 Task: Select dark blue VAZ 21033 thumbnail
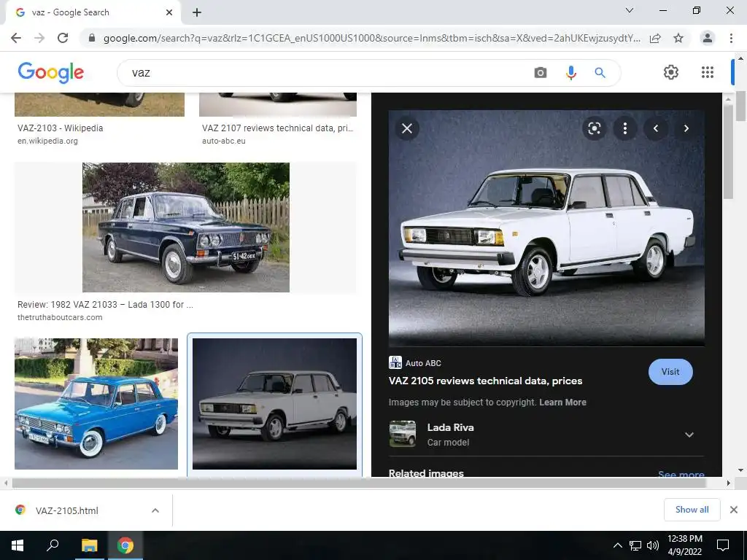click(x=186, y=227)
